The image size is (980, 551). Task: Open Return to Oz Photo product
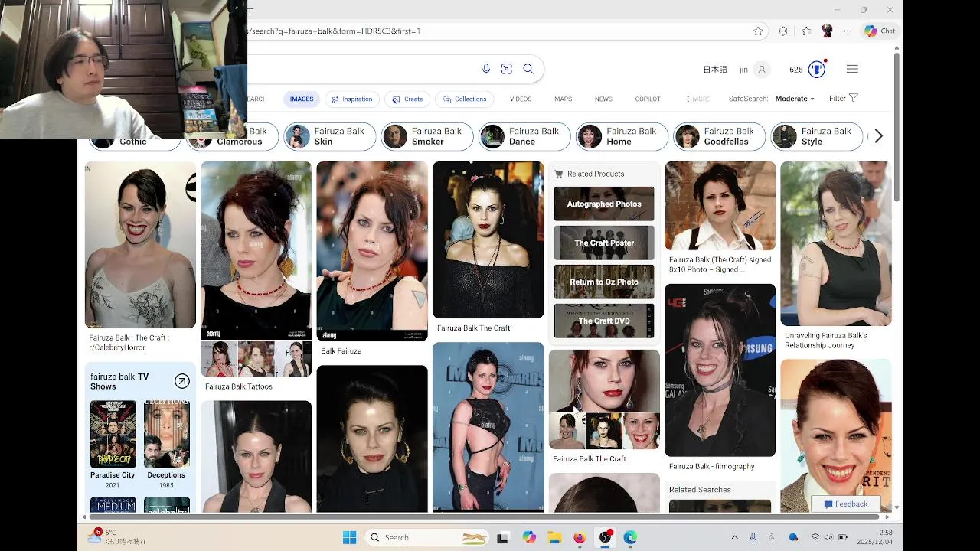(604, 282)
